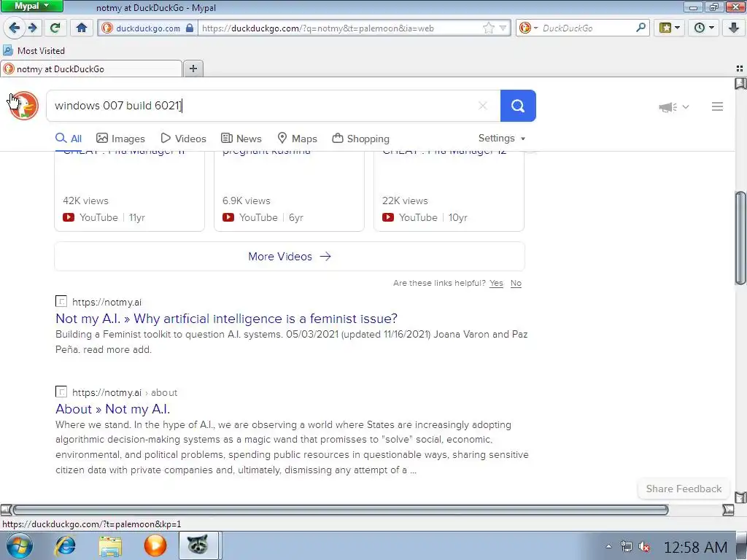Reload the current page
The height and width of the screenshot is (560, 747).
click(x=55, y=28)
